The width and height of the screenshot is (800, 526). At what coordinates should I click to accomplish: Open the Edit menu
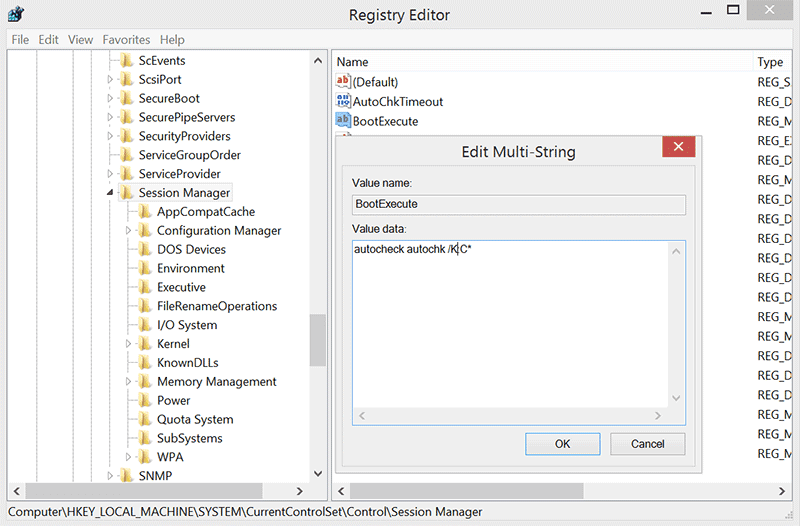48,39
